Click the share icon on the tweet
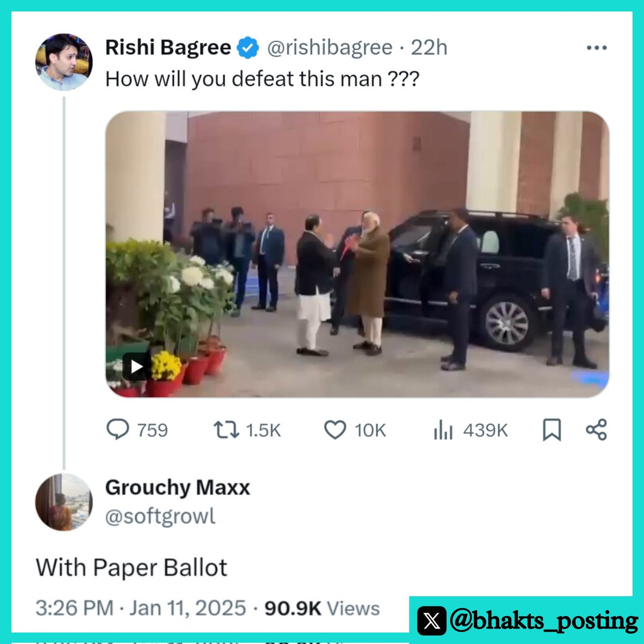This screenshot has width=644, height=644. 596,430
